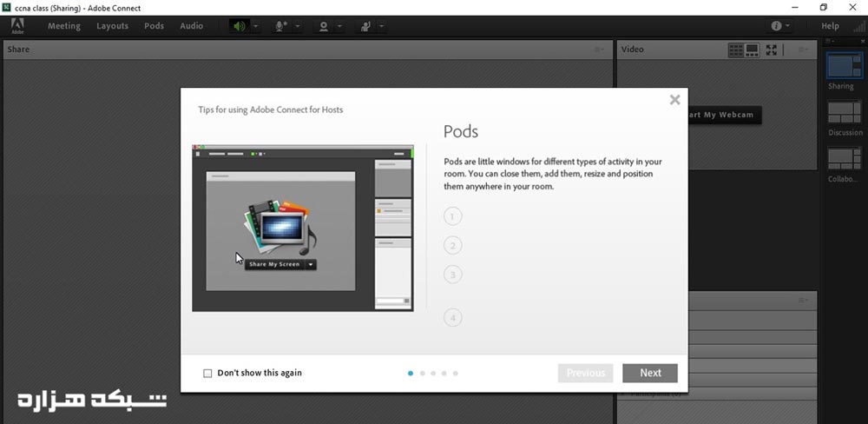Viewport: 868px width, 424px height.
Task: Open the Pods menu
Action: 154,26
